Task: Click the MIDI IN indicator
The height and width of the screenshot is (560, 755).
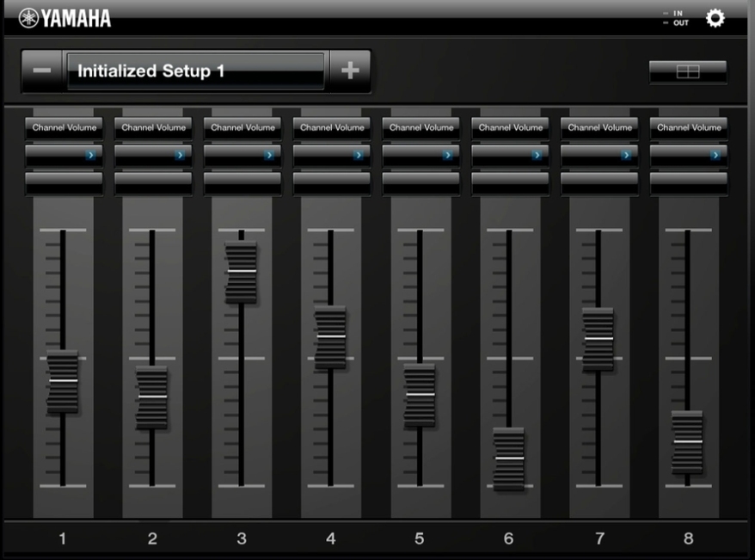Action: point(673,14)
